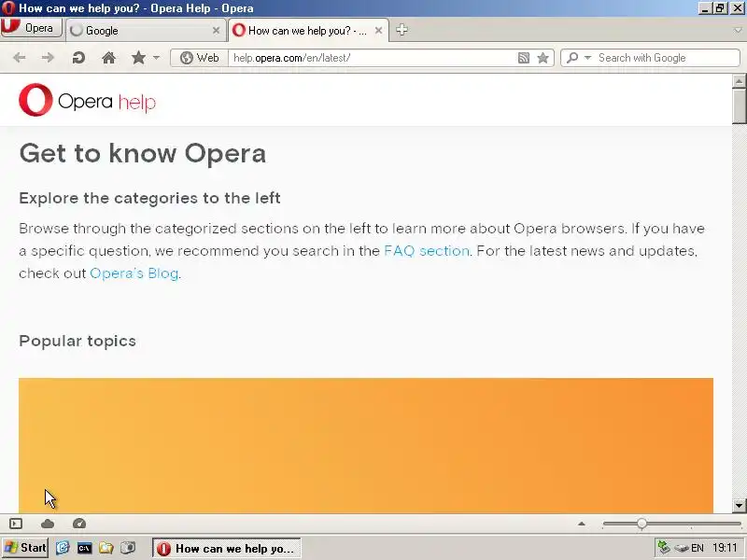Screen dimensions: 747x560
Task: Open the view options arrow beside zoom
Action: tap(581, 524)
